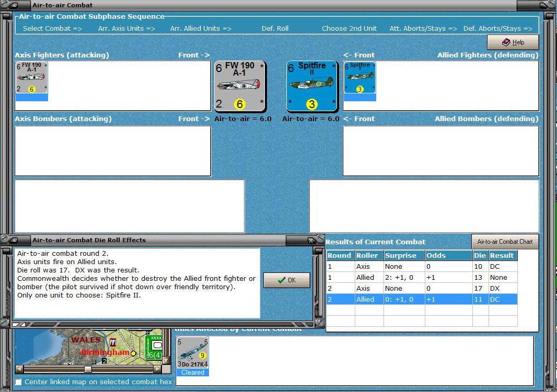Click the Round column header

click(340, 255)
